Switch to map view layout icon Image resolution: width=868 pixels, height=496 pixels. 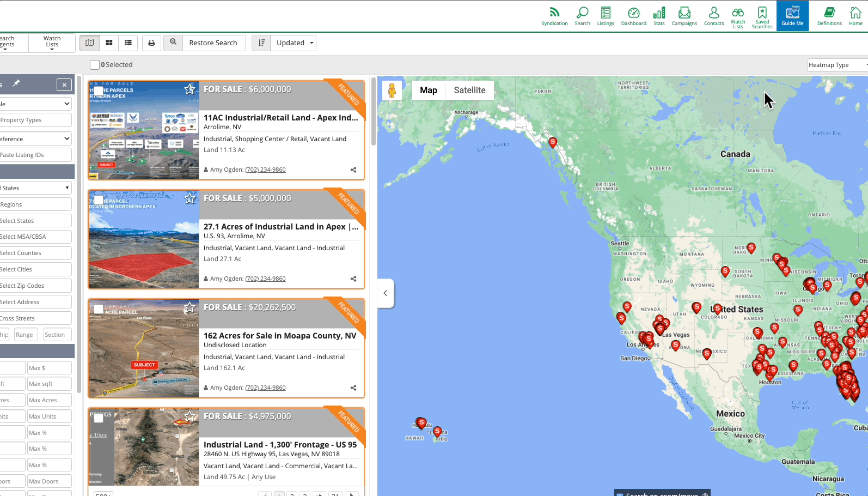(90, 43)
